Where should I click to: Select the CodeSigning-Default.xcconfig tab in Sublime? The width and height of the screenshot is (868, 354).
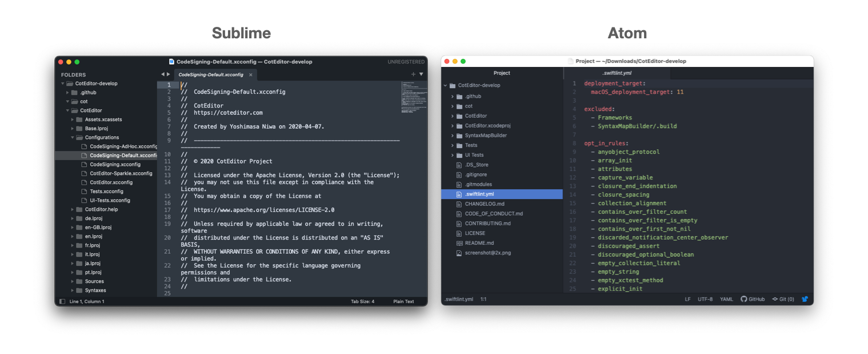(x=212, y=74)
